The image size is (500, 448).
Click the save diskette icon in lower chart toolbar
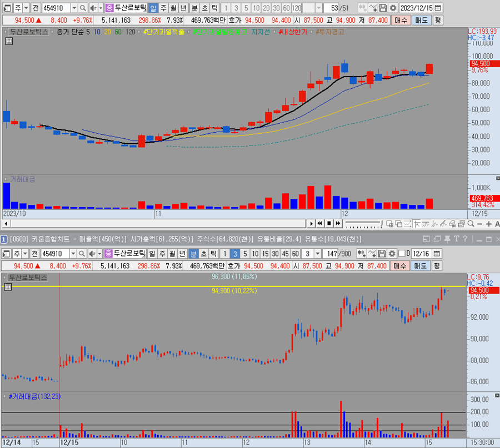tap(382, 254)
